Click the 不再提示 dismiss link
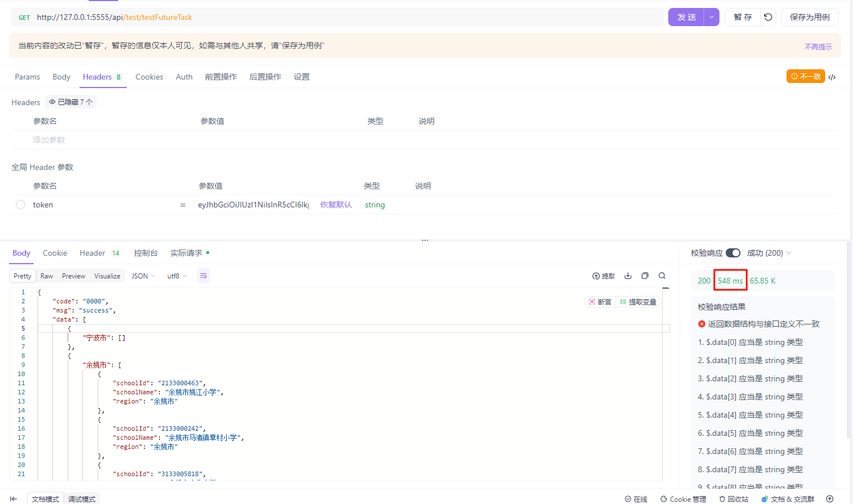Screen dimensions: 853x504 [818, 47]
